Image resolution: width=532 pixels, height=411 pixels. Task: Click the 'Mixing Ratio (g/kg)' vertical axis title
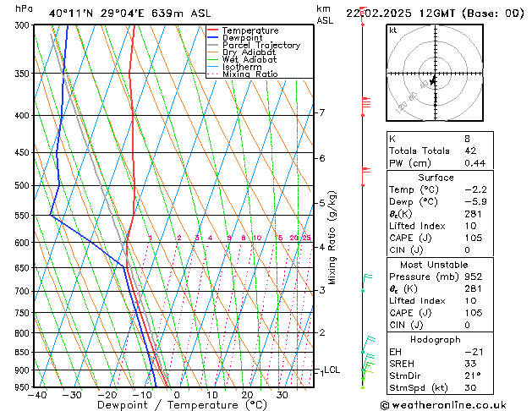(332, 238)
